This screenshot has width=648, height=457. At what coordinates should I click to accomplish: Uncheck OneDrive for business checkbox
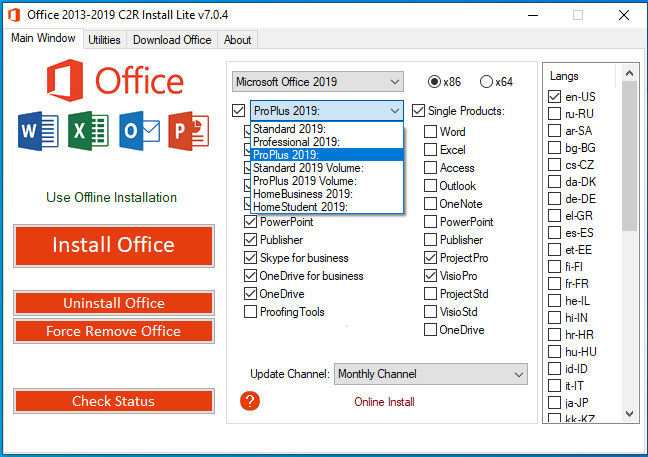[250, 276]
